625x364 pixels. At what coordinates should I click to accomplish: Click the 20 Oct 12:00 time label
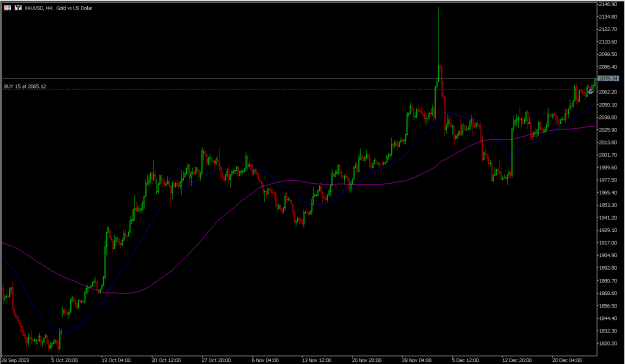point(166,360)
